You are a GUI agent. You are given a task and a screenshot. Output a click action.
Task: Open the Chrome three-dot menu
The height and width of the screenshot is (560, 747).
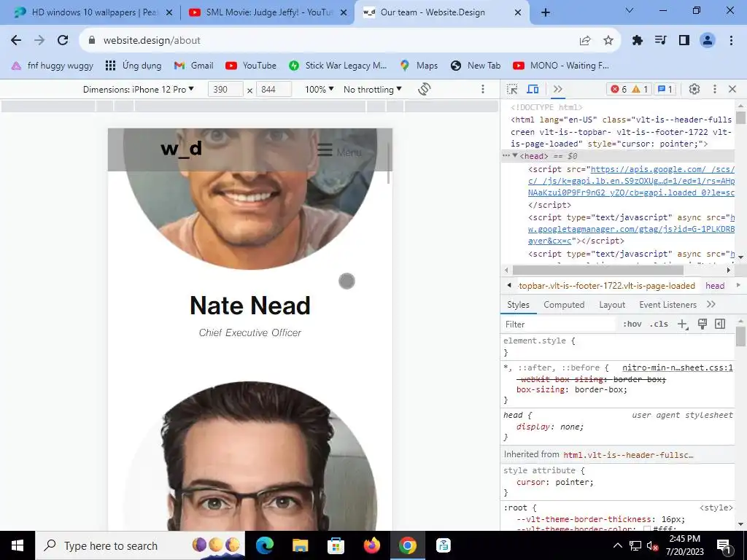731,41
